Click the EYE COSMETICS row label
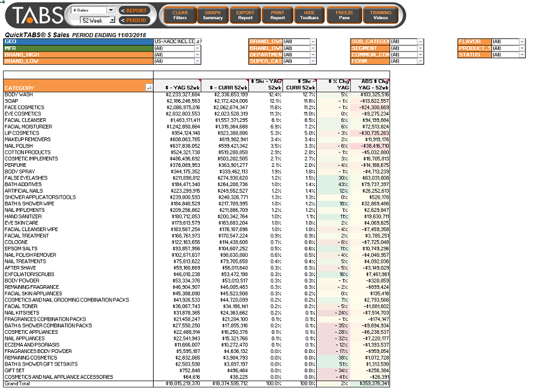Screen dimensions: 540x392 point(23,113)
